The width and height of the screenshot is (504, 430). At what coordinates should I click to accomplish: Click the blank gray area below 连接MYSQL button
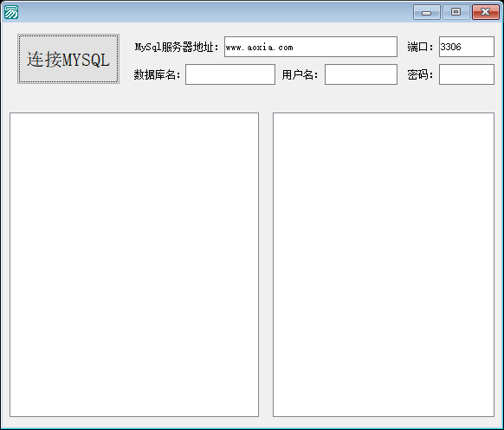(68, 97)
